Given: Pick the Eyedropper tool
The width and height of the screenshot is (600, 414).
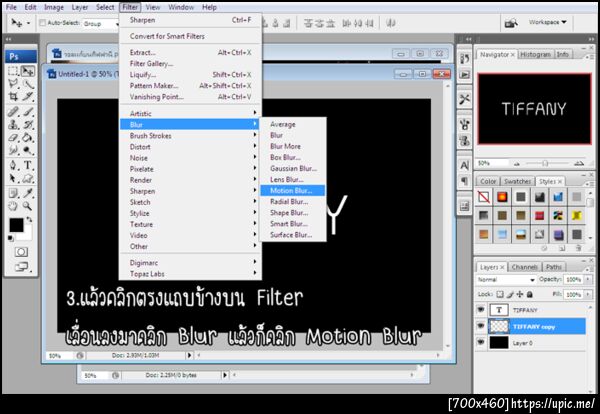Looking at the screenshot, I should (28, 193).
